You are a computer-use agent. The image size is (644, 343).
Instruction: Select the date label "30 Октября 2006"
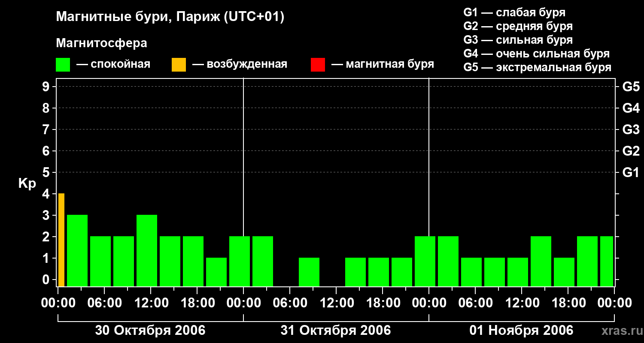pos(150,330)
